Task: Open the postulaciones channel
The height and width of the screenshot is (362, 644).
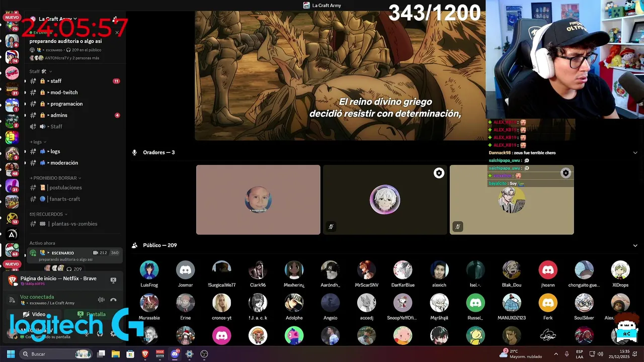Action: (x=75, y=188)
